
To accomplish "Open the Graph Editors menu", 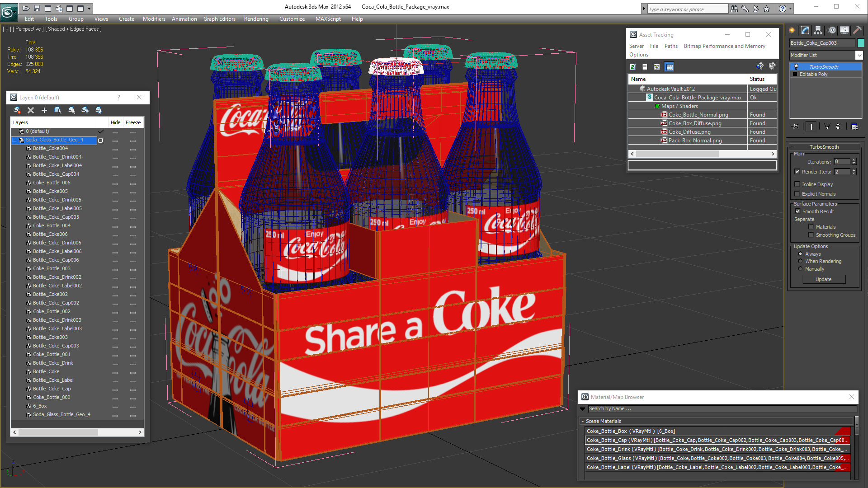I will click(219, 19).
